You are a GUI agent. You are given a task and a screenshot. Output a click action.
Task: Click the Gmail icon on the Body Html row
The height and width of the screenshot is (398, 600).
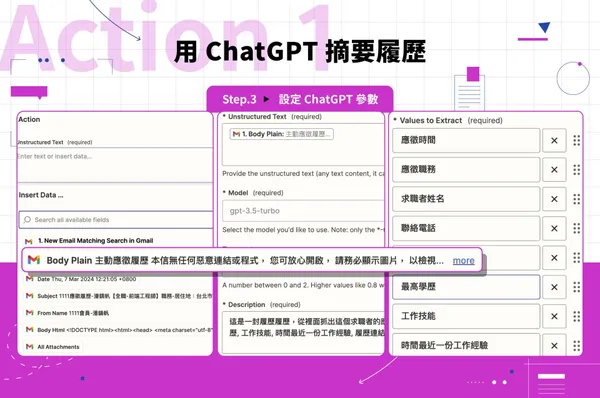(29, 329)
